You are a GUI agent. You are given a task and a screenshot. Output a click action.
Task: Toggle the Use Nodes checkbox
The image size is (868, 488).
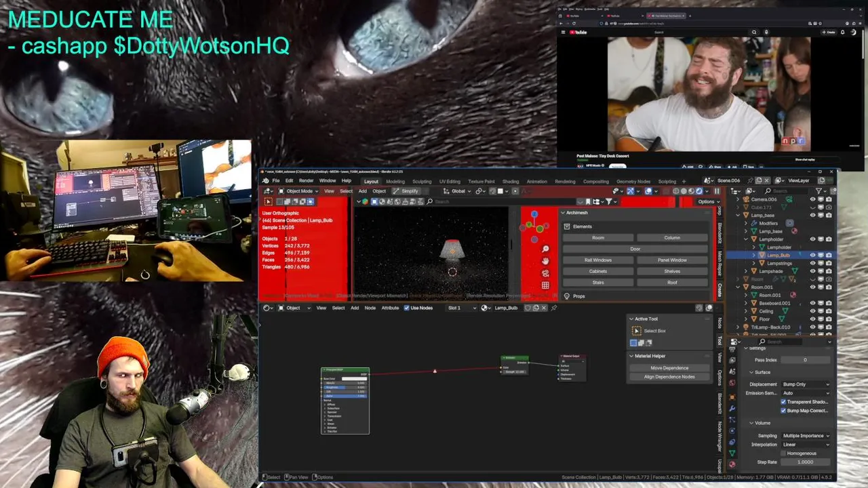[x=406, y=308]
